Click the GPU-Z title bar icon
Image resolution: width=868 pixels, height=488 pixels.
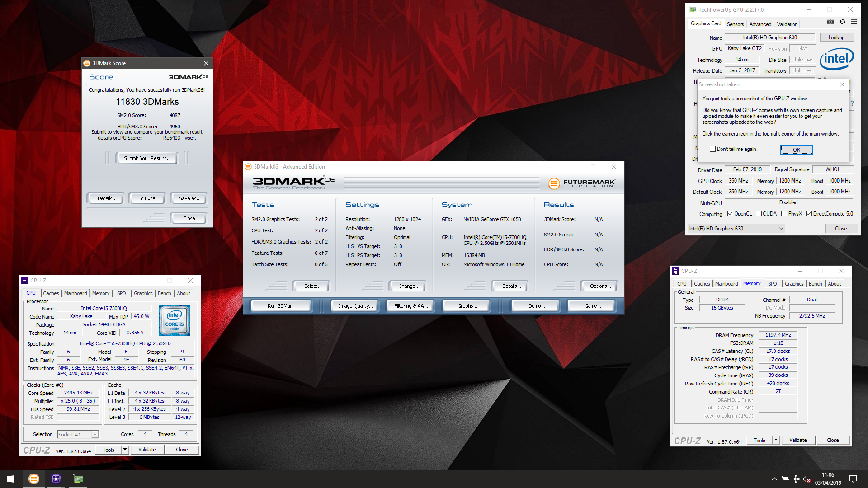pos(693,9)
